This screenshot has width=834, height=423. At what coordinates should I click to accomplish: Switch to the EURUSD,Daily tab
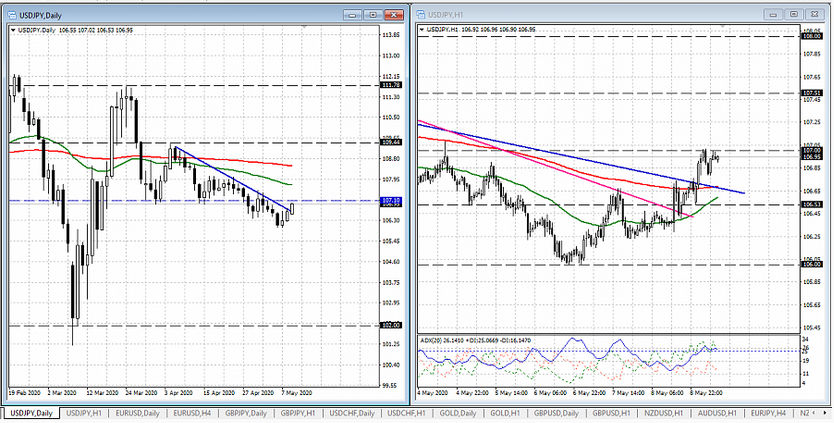tap(136, 413)
